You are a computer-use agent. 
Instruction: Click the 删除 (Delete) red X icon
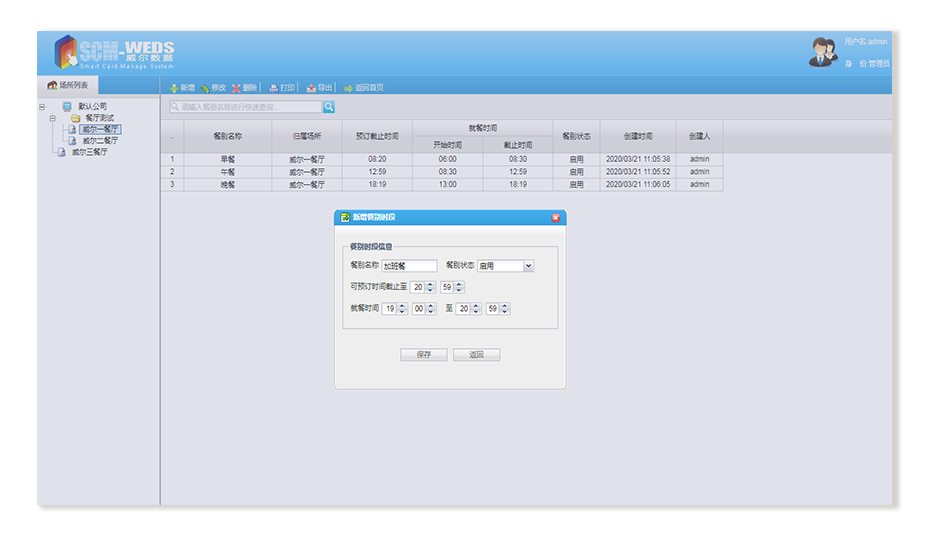point(237,88)
